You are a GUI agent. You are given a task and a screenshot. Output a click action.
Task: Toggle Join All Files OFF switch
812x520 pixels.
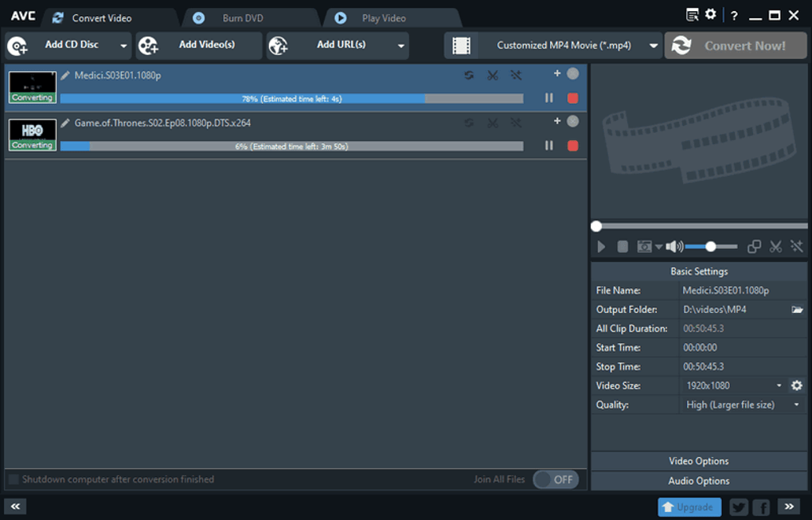556,479
